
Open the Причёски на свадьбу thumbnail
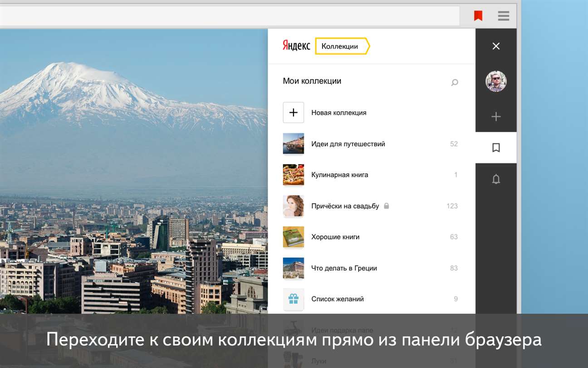[x=294, y=206]
